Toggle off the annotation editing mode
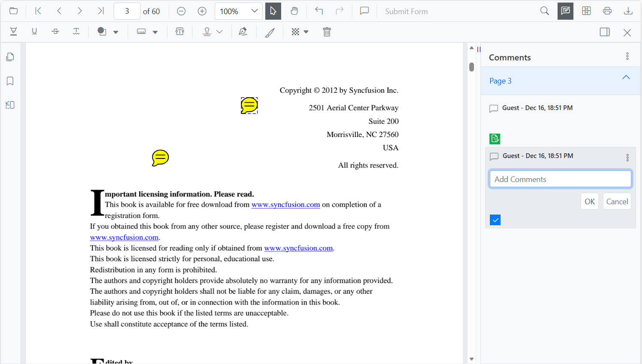Screen dimensions: 642x364 pos(565,11)
